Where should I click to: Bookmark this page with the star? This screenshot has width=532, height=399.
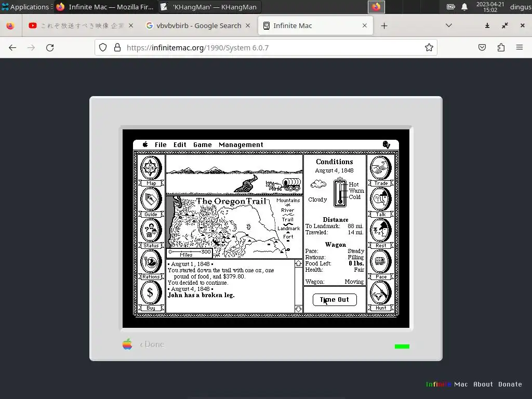(429, 47)
